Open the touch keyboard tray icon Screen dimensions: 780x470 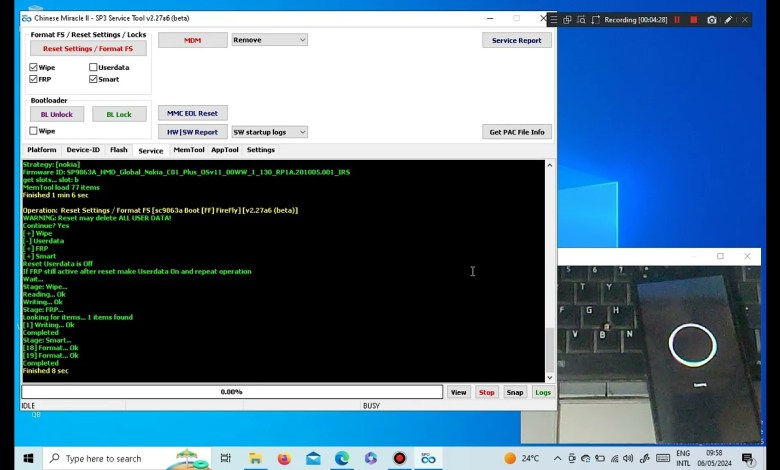pos(663,459)
